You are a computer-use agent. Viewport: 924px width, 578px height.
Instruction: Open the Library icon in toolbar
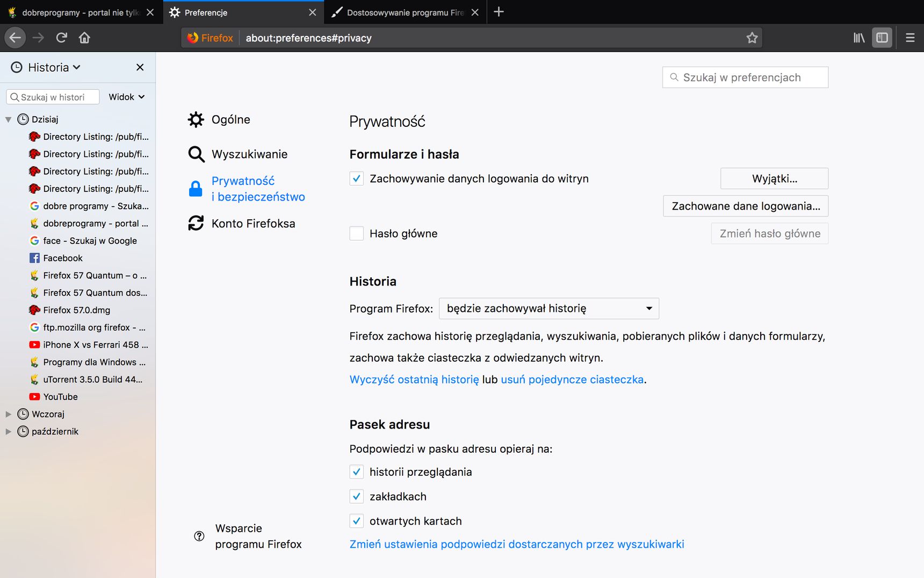(x=859, y=38)
